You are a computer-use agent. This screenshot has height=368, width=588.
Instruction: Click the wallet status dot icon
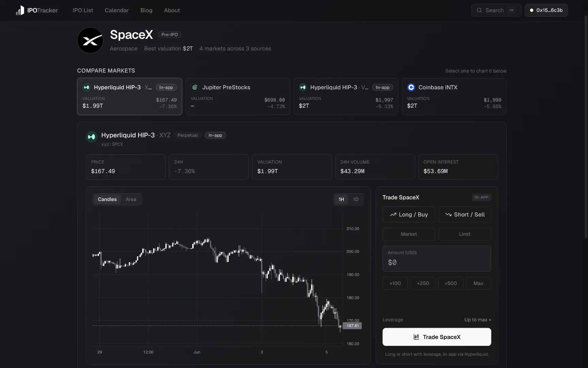532,10
